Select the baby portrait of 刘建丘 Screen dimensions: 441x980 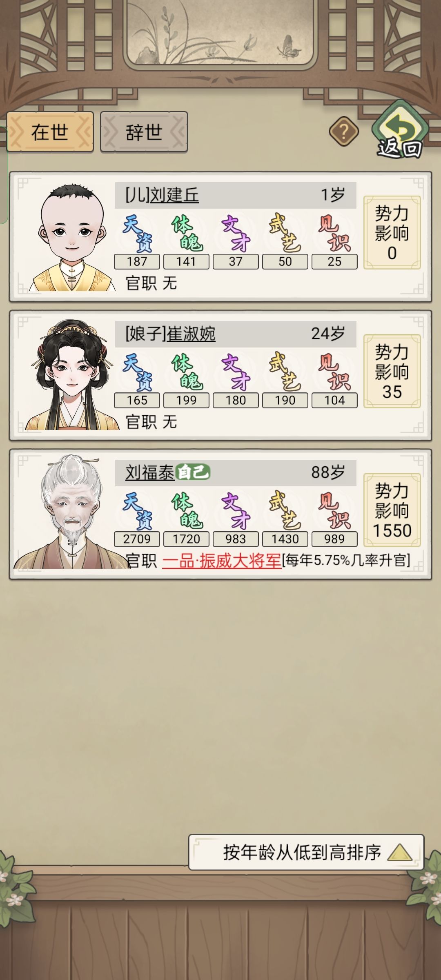click(71, 237)
